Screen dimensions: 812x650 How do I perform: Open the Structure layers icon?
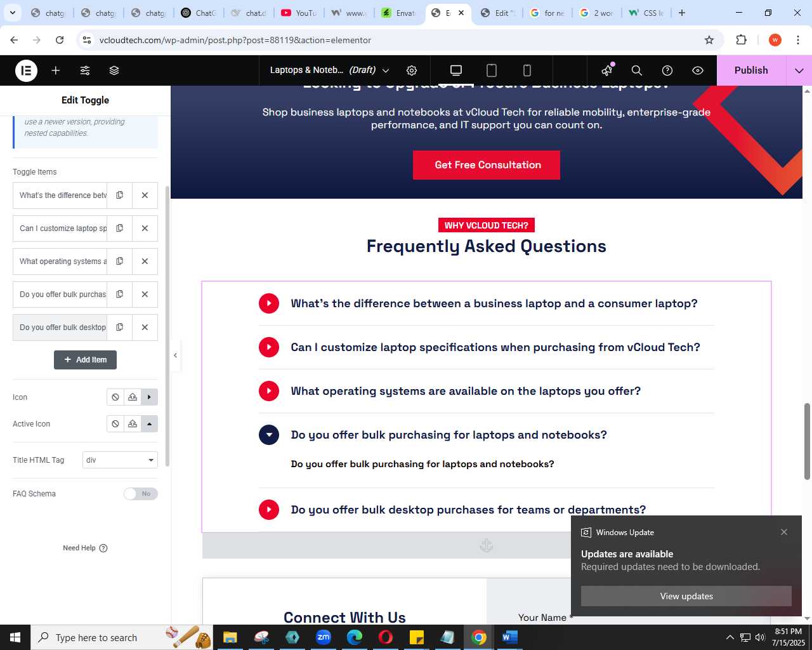114,70
